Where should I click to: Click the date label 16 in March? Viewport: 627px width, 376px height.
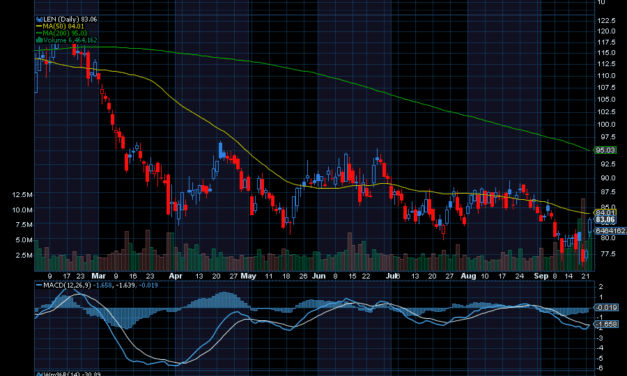click(x=133, y=276)
